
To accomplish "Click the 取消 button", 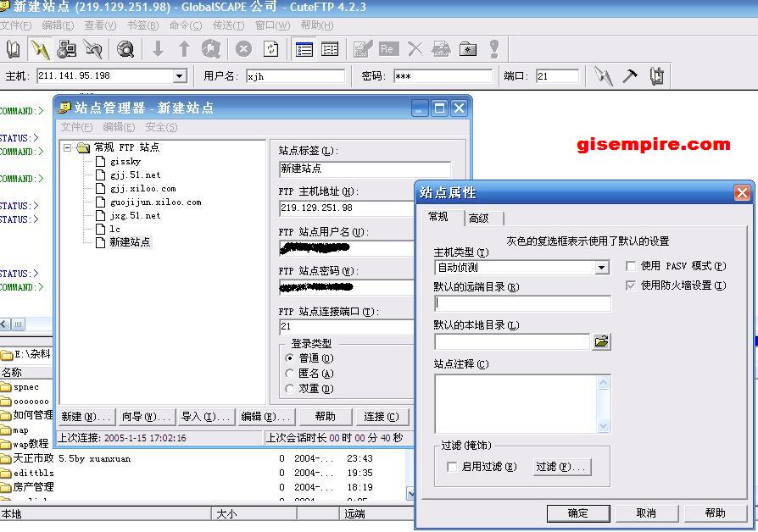I will coord(646,513).
